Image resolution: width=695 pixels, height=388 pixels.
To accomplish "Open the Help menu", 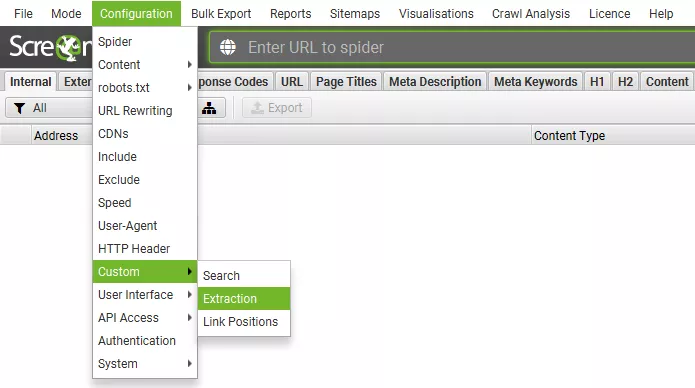I will 661,14.
